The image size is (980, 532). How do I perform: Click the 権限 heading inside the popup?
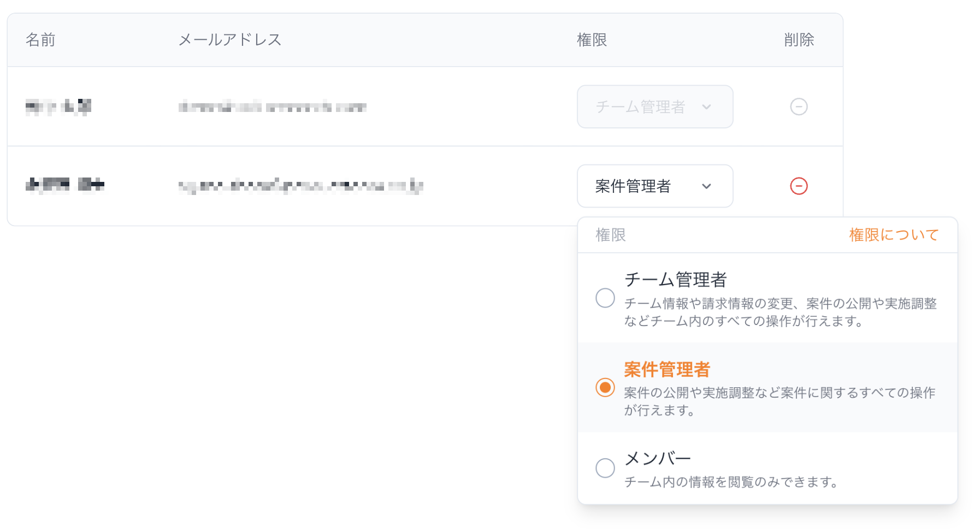point(610,235)
